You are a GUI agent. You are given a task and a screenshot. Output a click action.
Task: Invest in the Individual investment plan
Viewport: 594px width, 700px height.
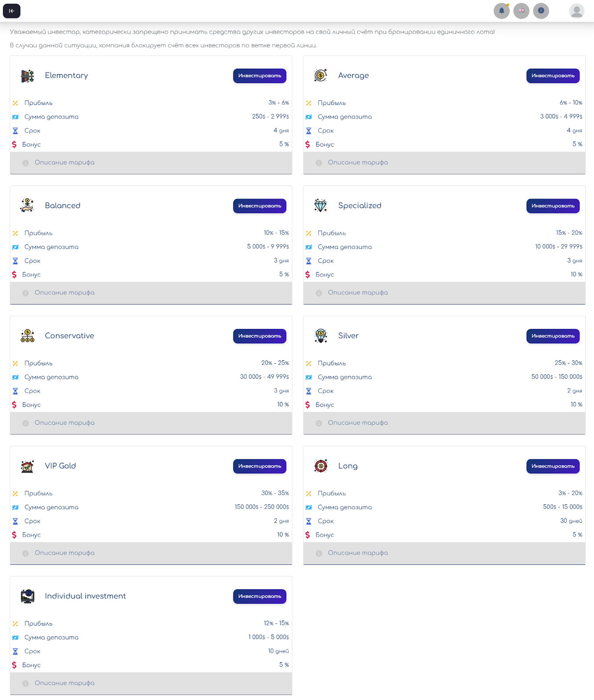click(x=260, y=596)
